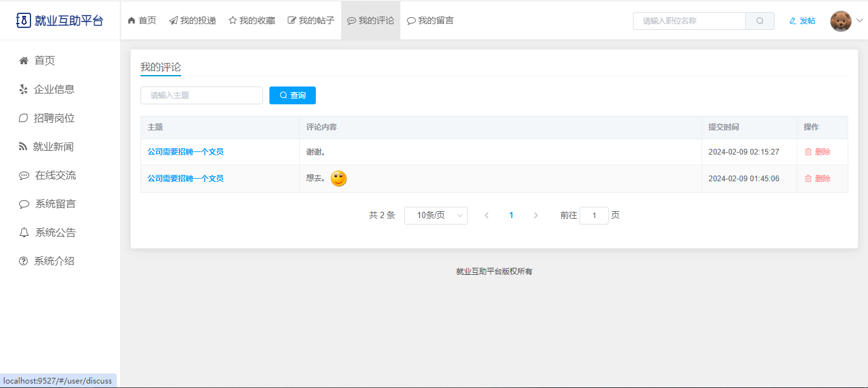Click timestamp 2024-02-09 01:45:06
This screenshot has width=868, height=388.
[744, 179]
